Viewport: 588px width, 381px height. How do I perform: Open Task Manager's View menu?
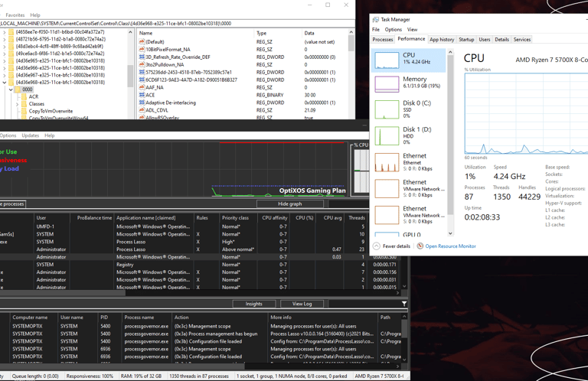pos(412,30)
